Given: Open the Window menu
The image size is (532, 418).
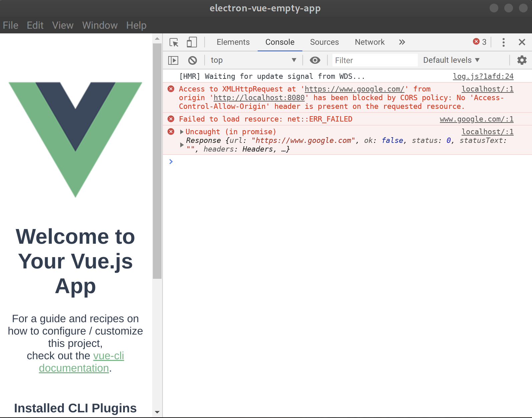Looking at the screenshot, I should tap(100, 25).
